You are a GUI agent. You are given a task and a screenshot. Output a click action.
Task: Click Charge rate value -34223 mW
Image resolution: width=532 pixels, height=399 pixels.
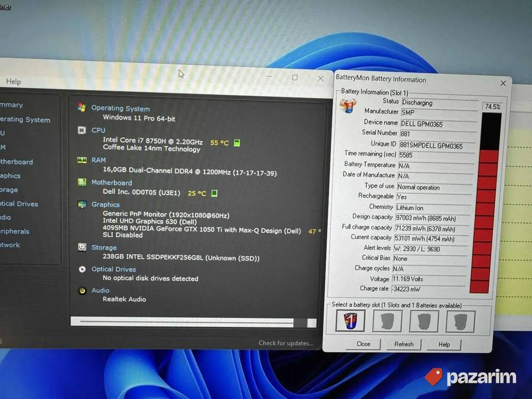429,289
